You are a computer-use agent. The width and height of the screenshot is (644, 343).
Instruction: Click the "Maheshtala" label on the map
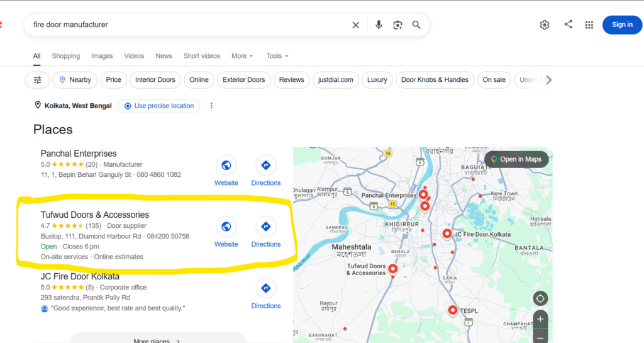click(x=352, y=247)
